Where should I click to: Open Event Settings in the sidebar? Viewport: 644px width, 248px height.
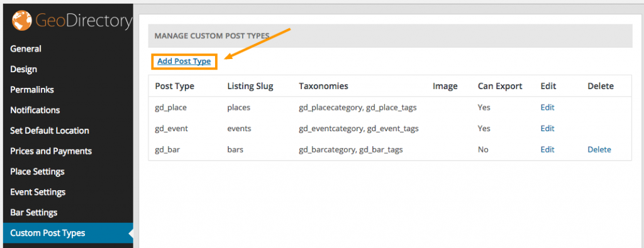tap(38, 192)
